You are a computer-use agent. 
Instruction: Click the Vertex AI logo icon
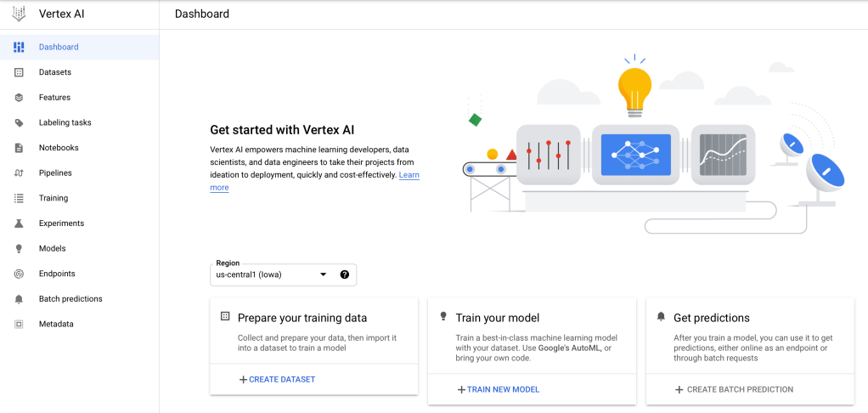(x=19, y=14)
